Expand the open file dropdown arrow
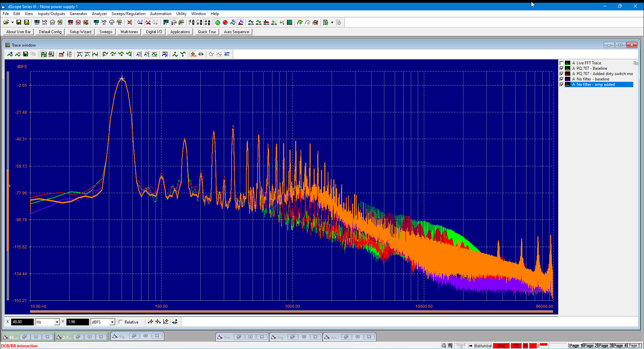This screenshot has width=644, height=349. click(12, 22)
